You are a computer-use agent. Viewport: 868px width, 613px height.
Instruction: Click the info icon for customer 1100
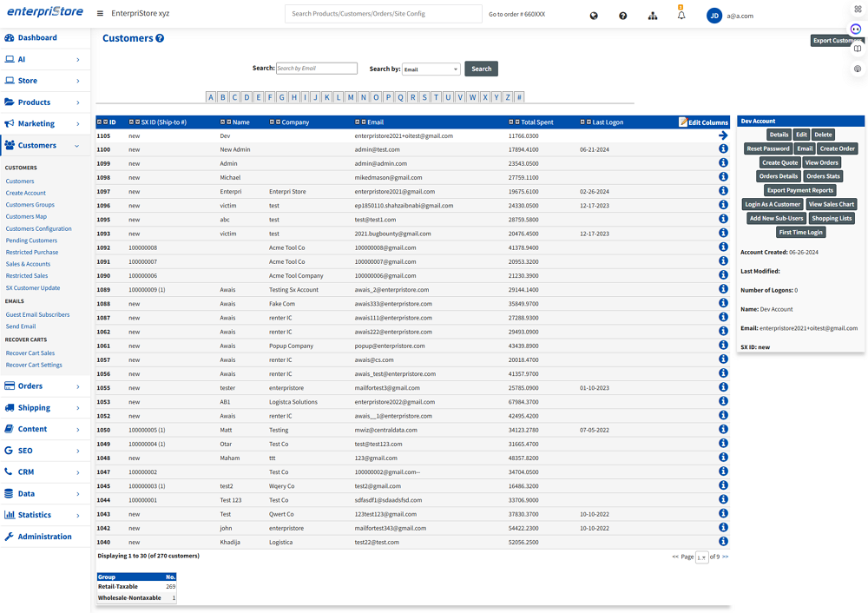coord(723,149)
